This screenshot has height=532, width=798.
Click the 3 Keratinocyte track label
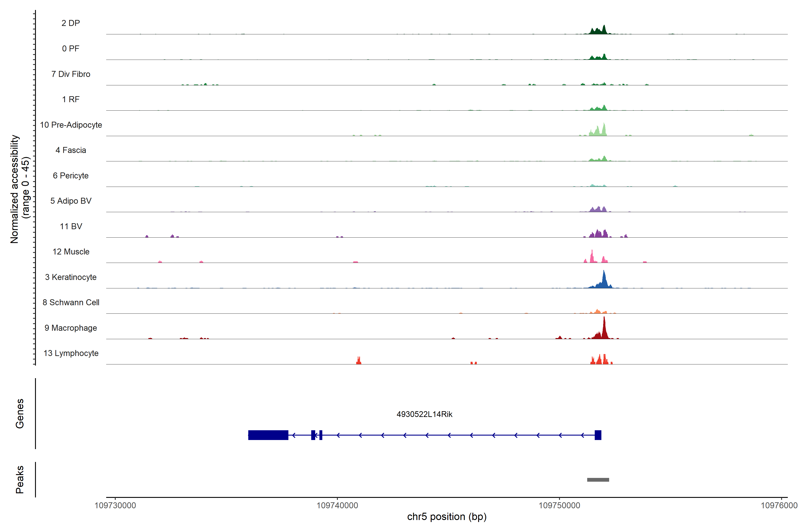[70, 277]
